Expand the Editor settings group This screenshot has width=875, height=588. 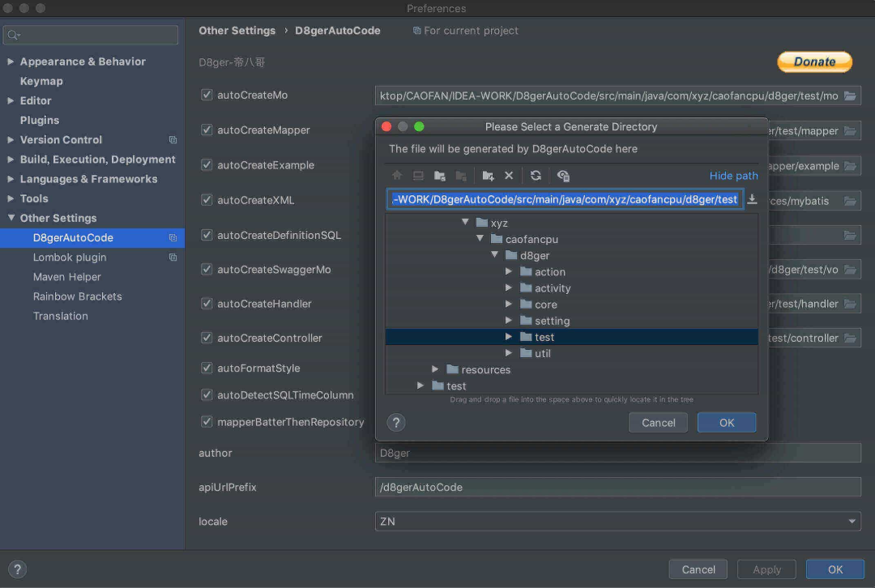click(11, 100)
